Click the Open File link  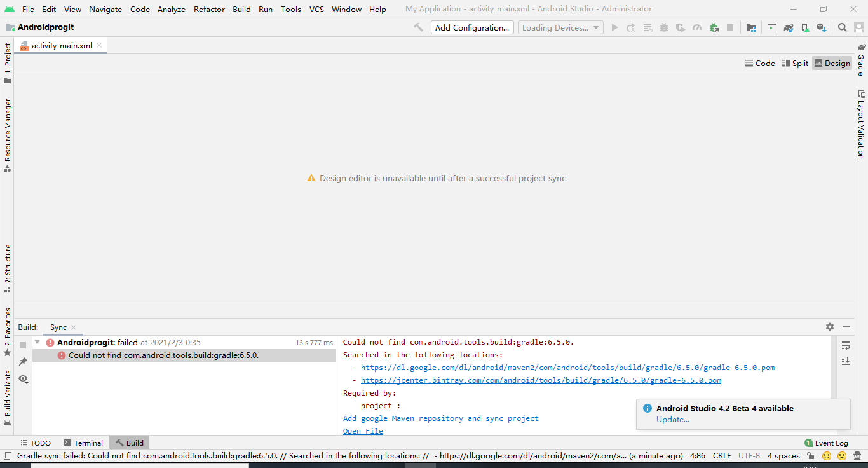tap(363, 431)
